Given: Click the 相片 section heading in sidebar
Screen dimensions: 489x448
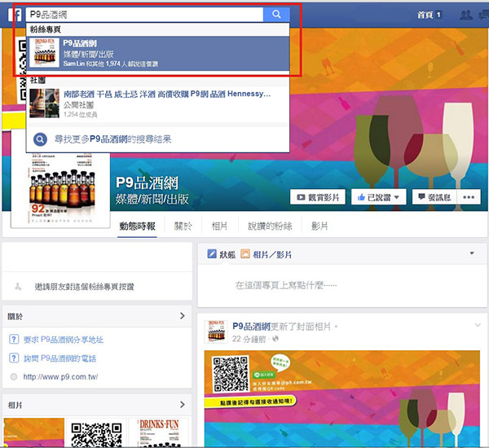Looking at the screenshot, I should click(15, 405).
